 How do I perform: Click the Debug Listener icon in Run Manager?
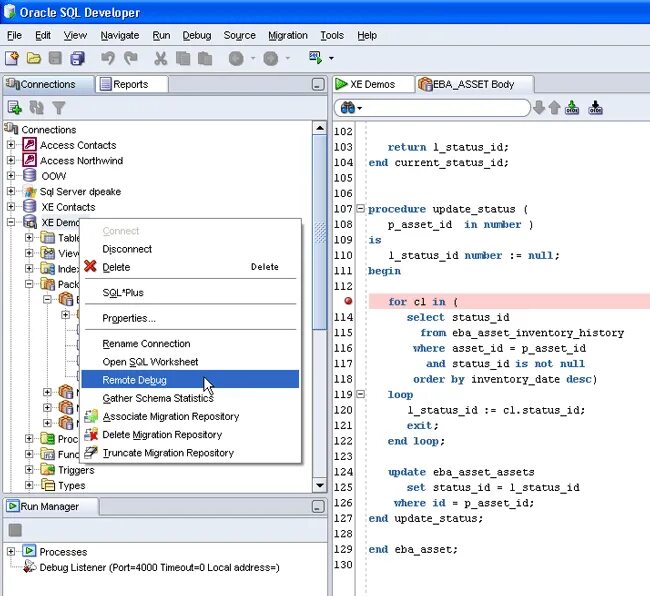point(29,567)
